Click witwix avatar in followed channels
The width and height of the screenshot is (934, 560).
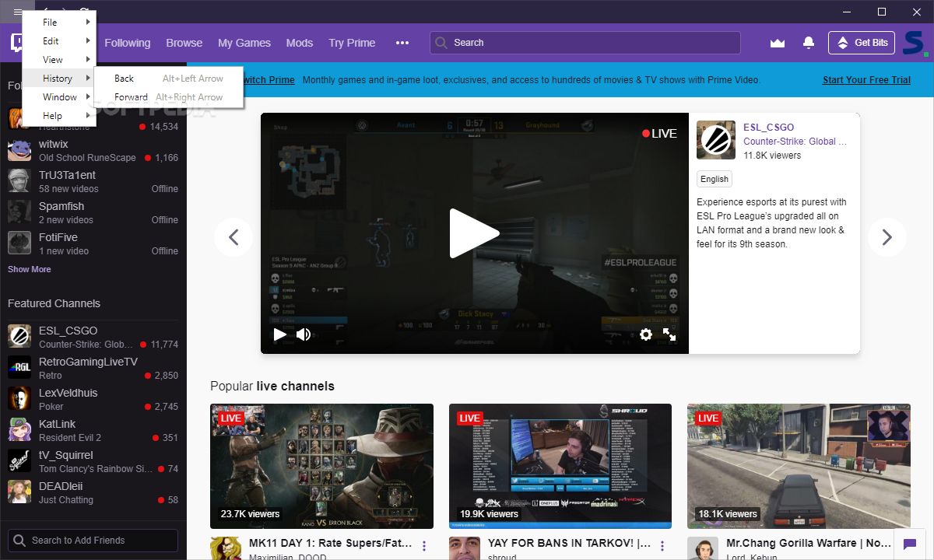19,150
